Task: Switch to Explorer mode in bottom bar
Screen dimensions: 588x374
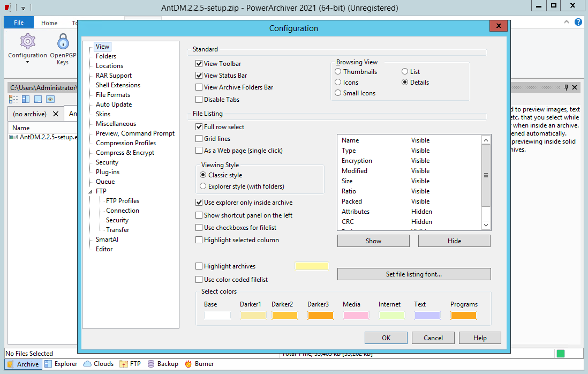Action: (x=61, y=364)
